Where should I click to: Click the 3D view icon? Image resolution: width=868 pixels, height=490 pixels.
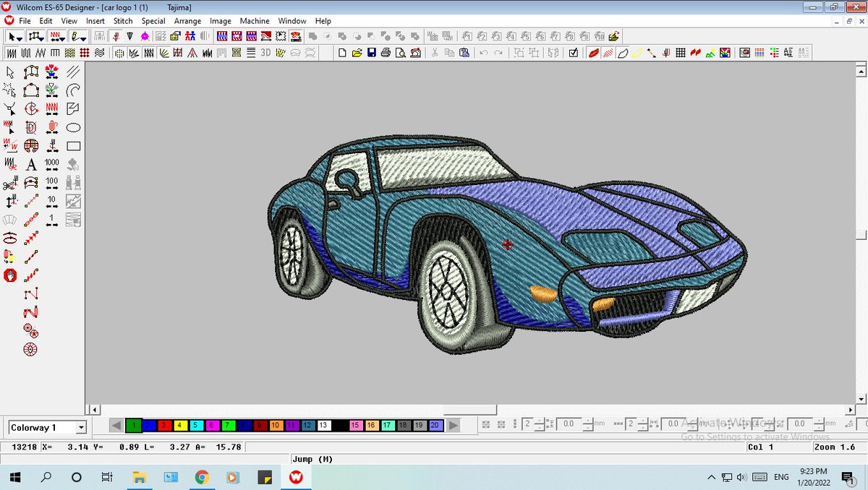(x=265, y=53)
